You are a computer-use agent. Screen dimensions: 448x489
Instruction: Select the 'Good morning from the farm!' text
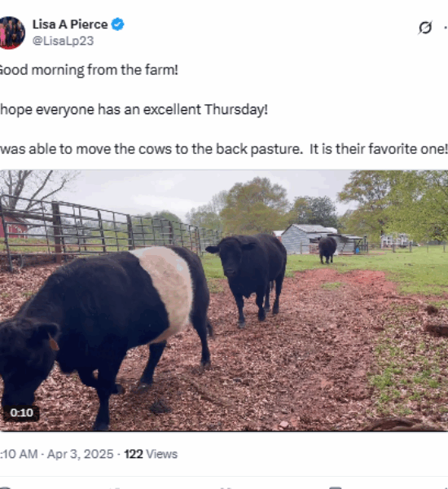coord(89,70)
